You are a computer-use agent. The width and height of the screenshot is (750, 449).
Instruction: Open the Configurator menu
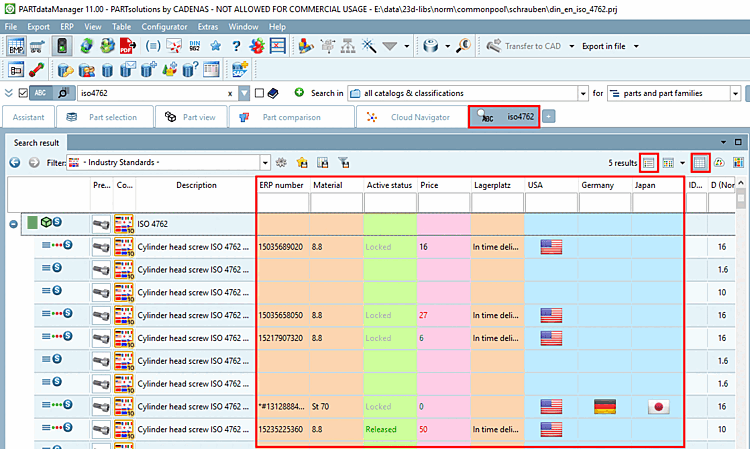(x=164, y=26)
